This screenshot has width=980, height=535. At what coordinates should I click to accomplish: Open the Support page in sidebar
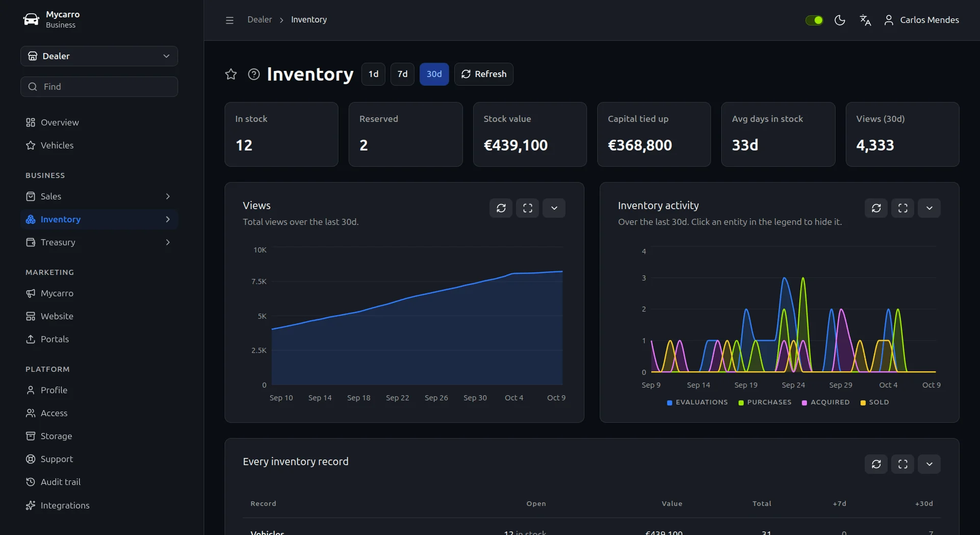click(x=99, y=459)
